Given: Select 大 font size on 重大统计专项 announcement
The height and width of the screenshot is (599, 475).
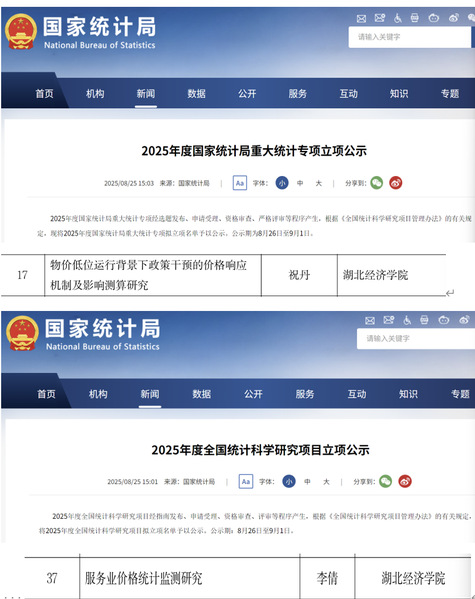Looking at the screenshot, I should (x=318, y=183).
